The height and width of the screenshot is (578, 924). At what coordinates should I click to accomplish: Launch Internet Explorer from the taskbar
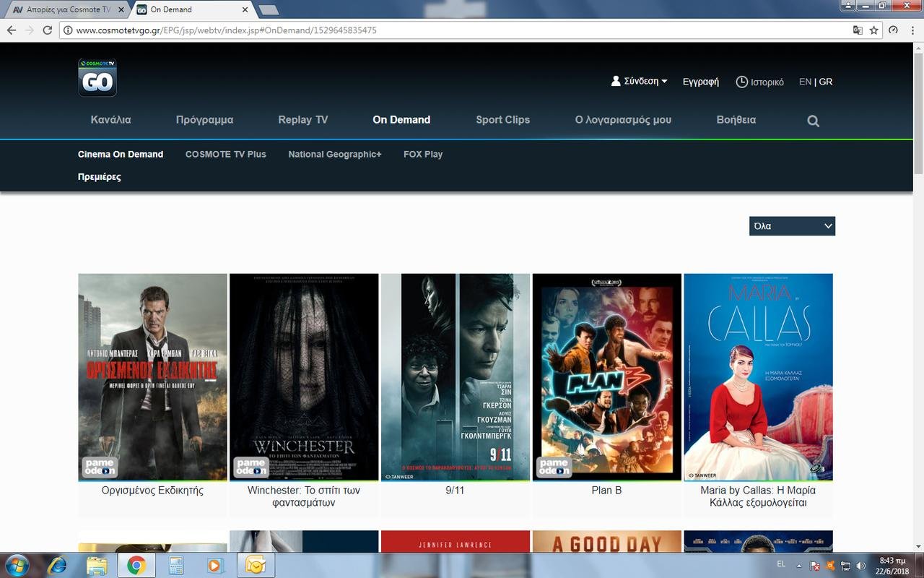(x=57, y=565)
